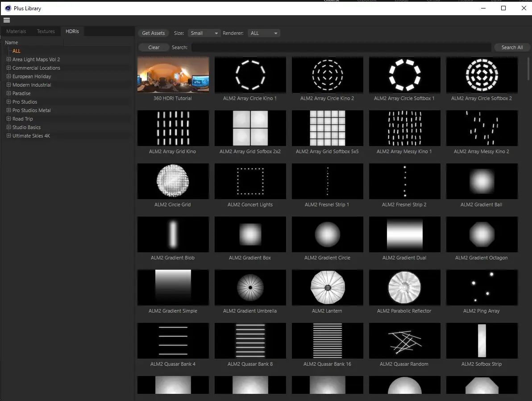Select ALM2 Array Circle Kino 1 thumbnail
This screenshot has height=401, width=532.
[x=250, y=75]
